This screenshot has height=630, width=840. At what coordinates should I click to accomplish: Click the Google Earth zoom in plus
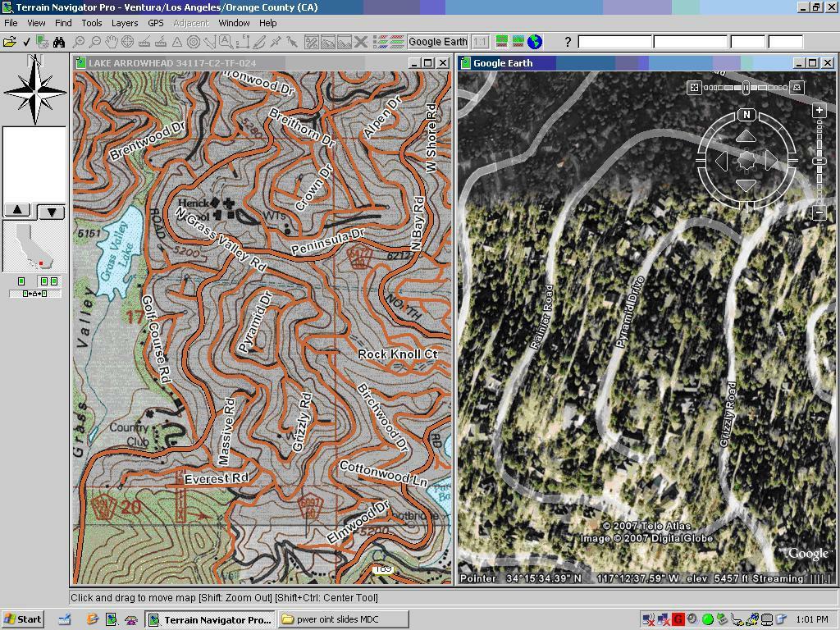point(819,110)
